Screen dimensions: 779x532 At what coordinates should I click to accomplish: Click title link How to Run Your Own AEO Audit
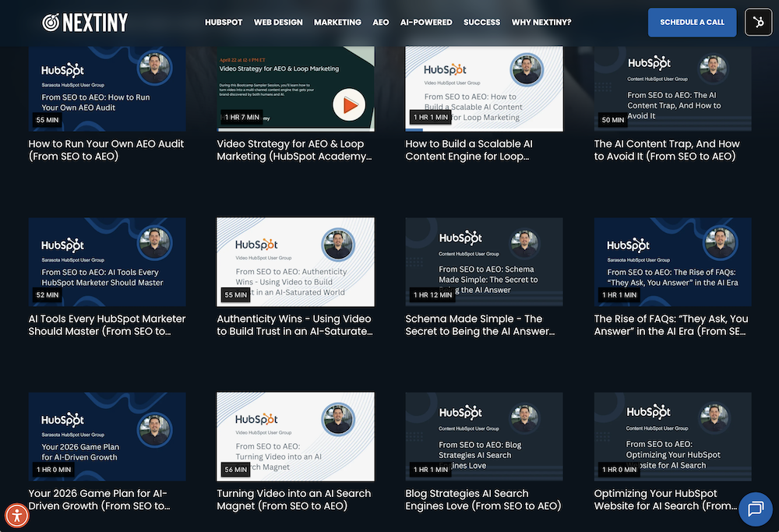click(106, 150)
